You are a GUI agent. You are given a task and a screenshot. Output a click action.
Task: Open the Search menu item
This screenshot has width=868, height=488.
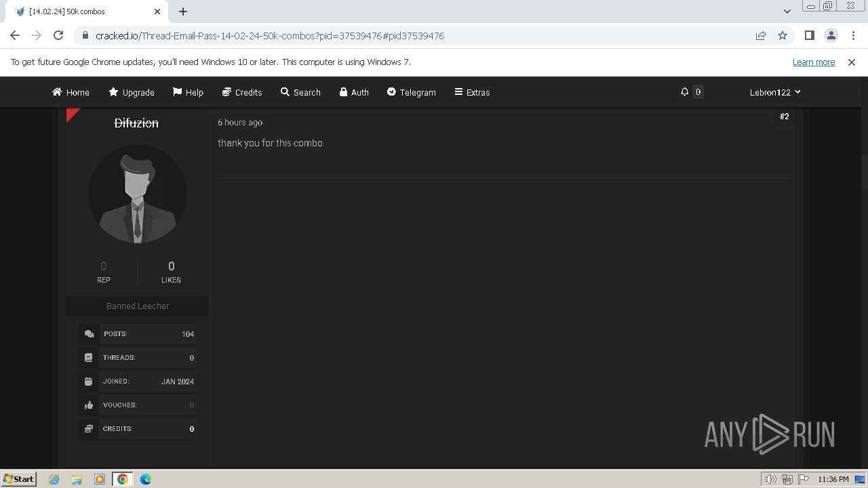(x=300, y=92)
